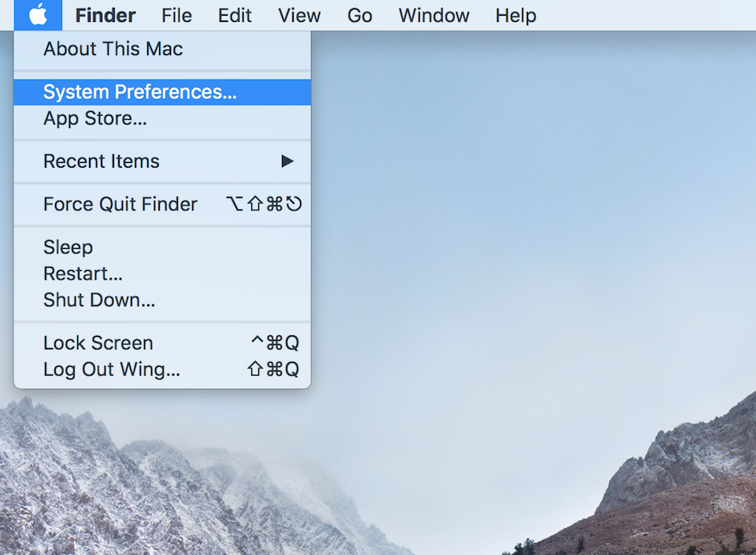Open the Finder menu
The width and height of the screenshot is (756, 555).
pyautogui.click(x=105, y=15)
